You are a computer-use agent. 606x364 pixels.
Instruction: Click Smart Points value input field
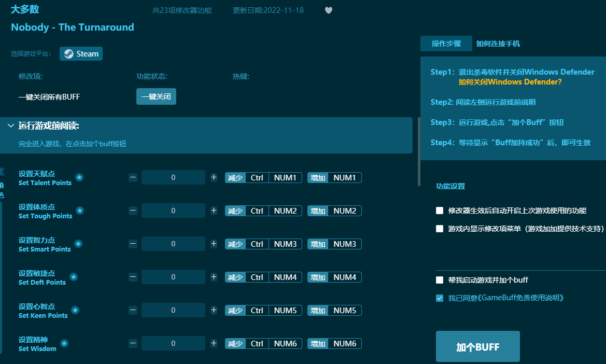(173, 244)
